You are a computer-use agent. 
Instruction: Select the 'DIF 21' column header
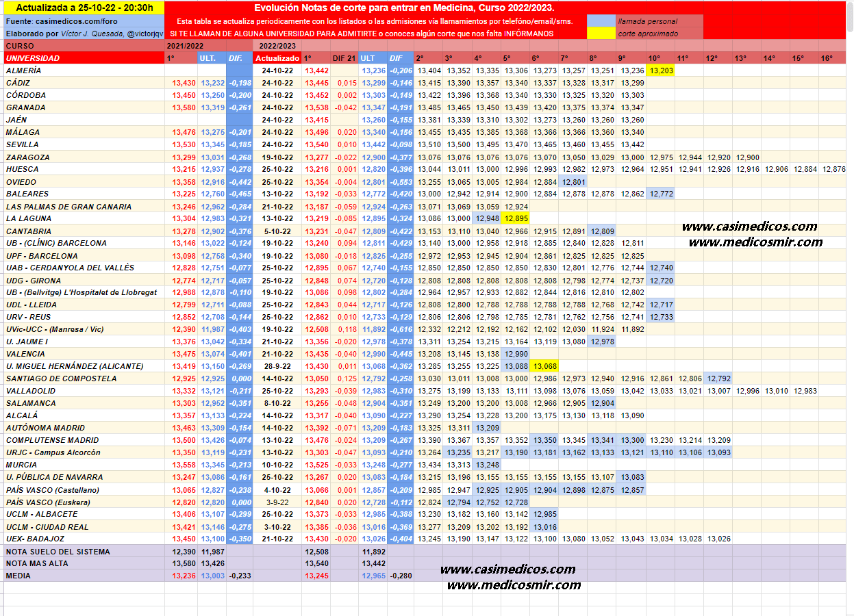pyautogui.click(x=344, y=58)
